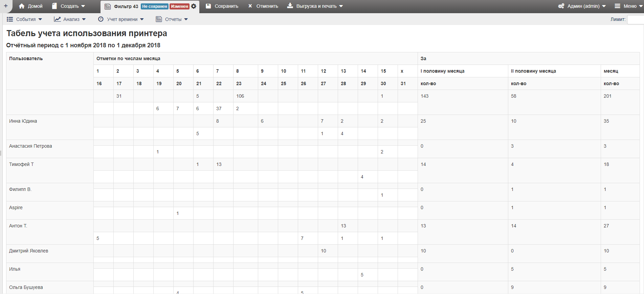
Task: Click the clock icon beside Учет времени
Action: pos(101,19)
